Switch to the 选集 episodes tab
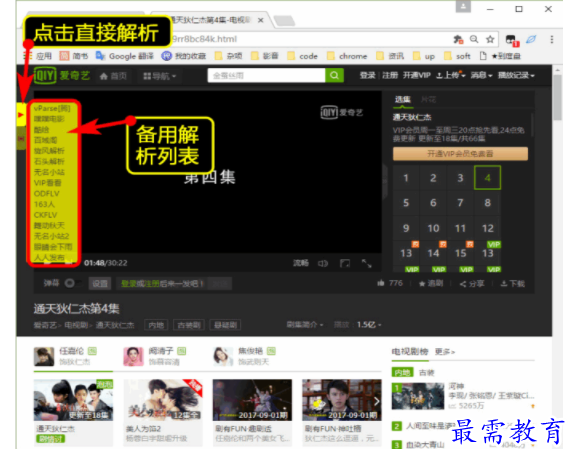The width and height of the screenshot is (573, 463). click(403, 99)
